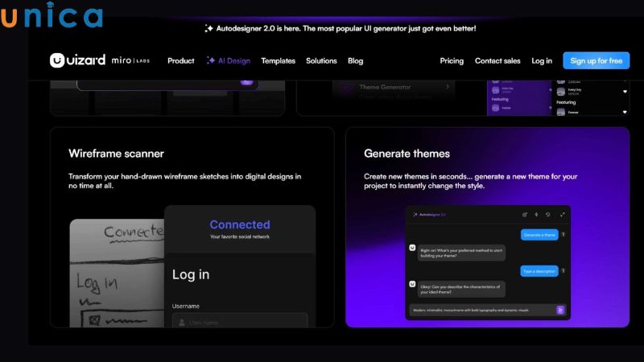Click the Autodesigner 2.0 sparkle label

[x=429, y=215]
